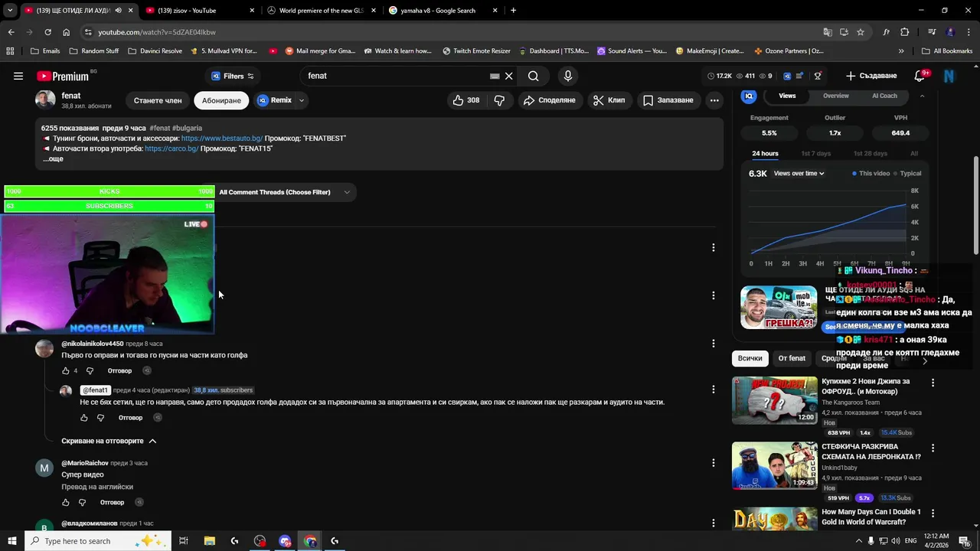Dislike MarioRaichov's comment

click(82, 503)
